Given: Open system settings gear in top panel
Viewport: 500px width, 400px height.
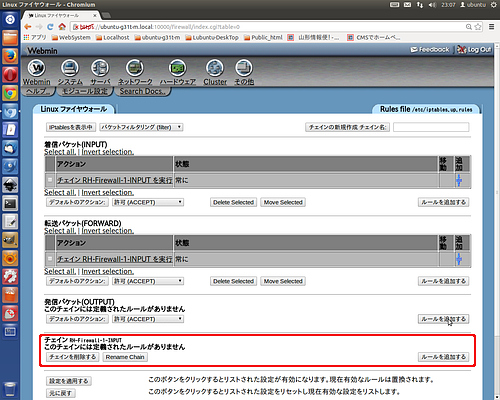Looking at the screenshot, I should (494, 5).
